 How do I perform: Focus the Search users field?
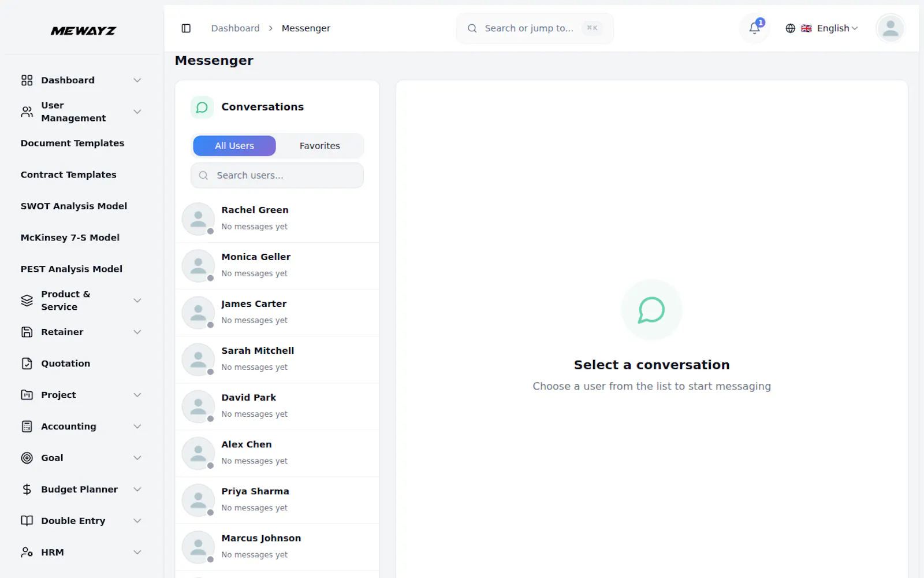click(277, 175)
